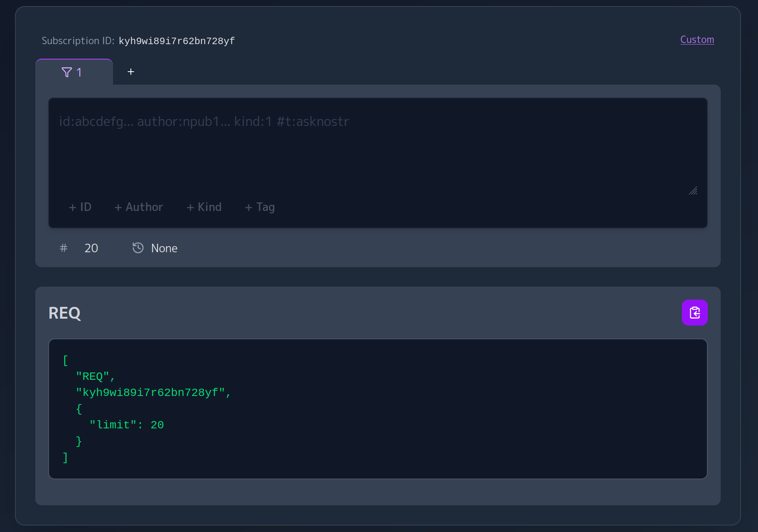Click the funnel filter icon
The height and width of the screenshot is (532, 758).
[67, 72]
